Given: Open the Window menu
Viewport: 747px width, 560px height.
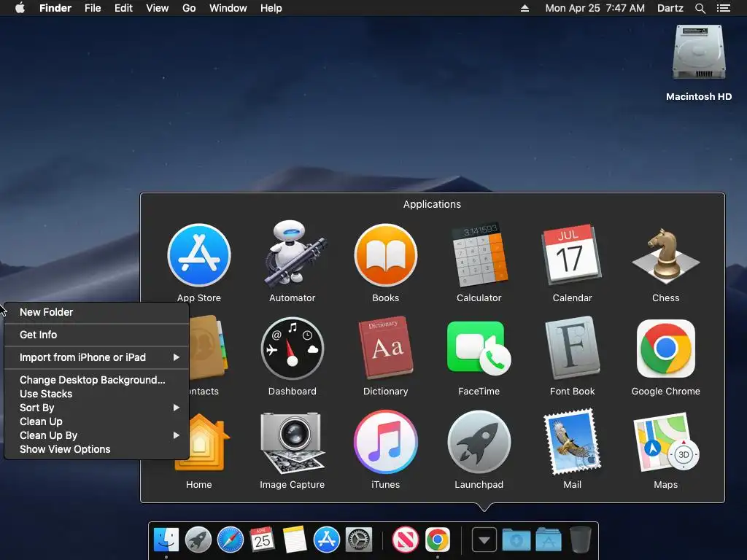Looking at the screenshot, I should click(228, 8).
